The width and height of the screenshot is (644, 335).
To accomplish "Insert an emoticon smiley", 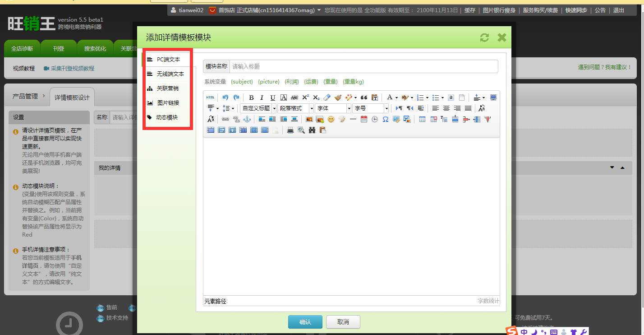I will coord(331,119).
